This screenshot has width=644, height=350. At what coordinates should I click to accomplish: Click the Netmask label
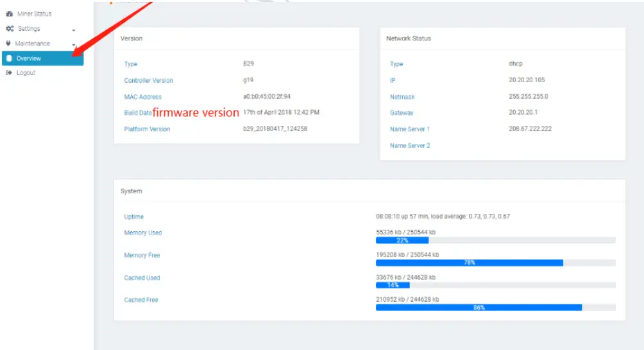tap(402, 97)
